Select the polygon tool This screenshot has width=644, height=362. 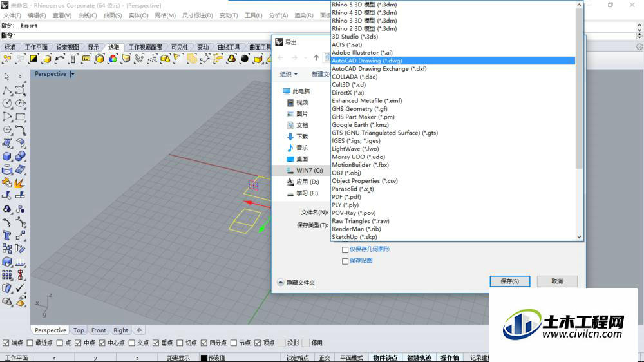pyautogui.click(x=6, y=130)
